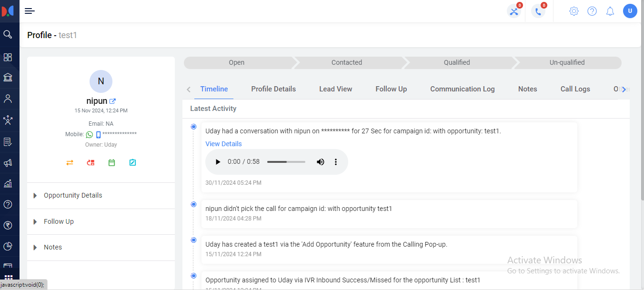
Task: Click the missed calls icon in header
Action: click(x=514, y=11)
